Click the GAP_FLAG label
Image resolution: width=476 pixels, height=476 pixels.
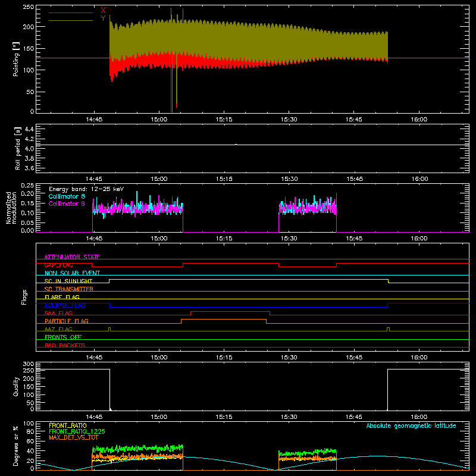click(58, 265)
